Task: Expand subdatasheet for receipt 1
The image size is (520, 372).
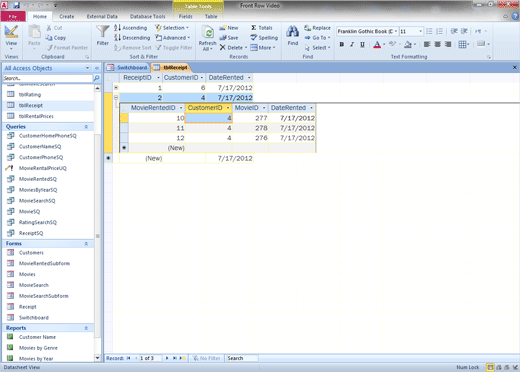Action: pos(116,88)
